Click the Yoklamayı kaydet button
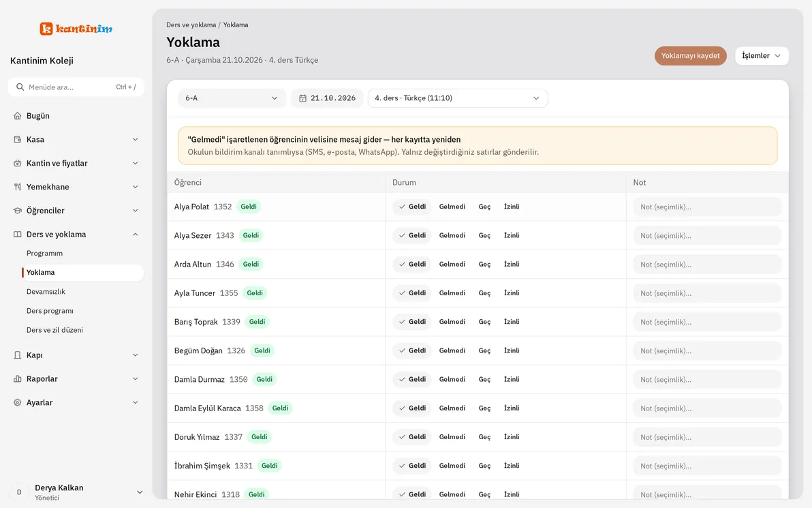Screen dimensions: 812x508 pyautogui.click(x=690, y=56)
